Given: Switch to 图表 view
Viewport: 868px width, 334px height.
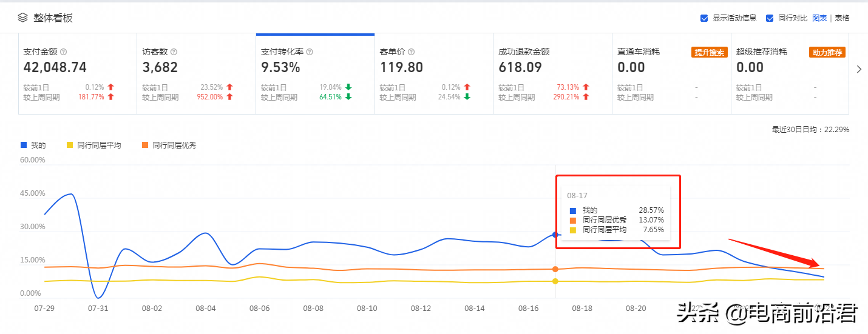Looking at the screenshot, I should tap(819, 18).
